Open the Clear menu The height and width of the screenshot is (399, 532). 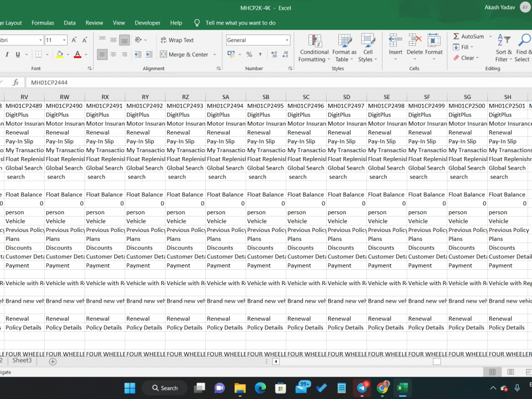point(466,58)
